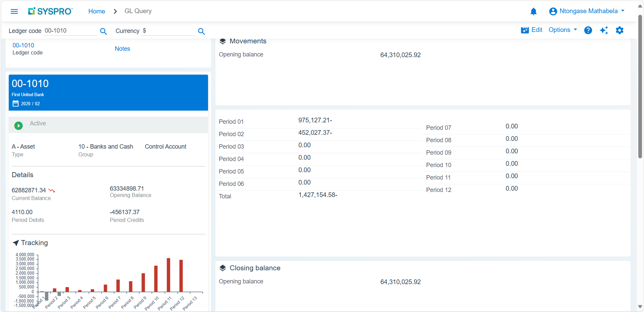The width and height of the screenshot is (644, 312).
Task: Click the 00-1010 ledger code link
Action: point(23,45)
